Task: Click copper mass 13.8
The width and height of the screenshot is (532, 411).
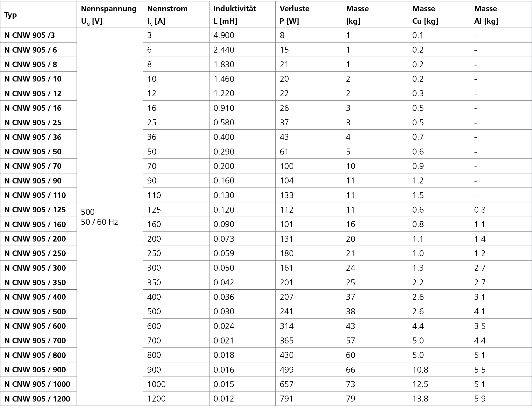Action: (420, 399)
